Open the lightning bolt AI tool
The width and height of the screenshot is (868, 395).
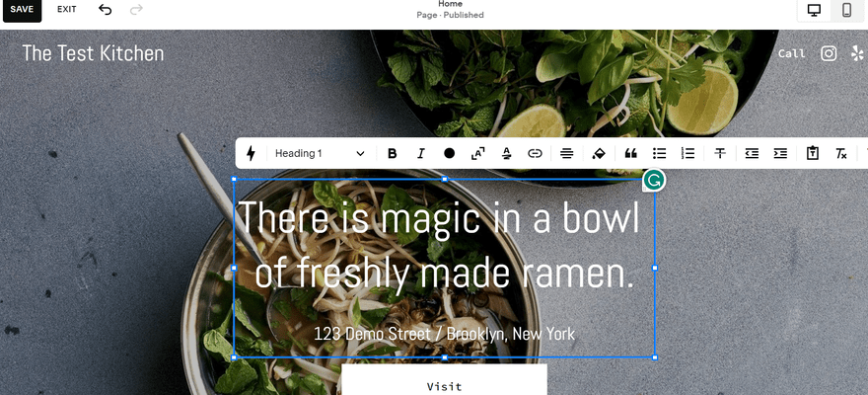coord(251,153)
